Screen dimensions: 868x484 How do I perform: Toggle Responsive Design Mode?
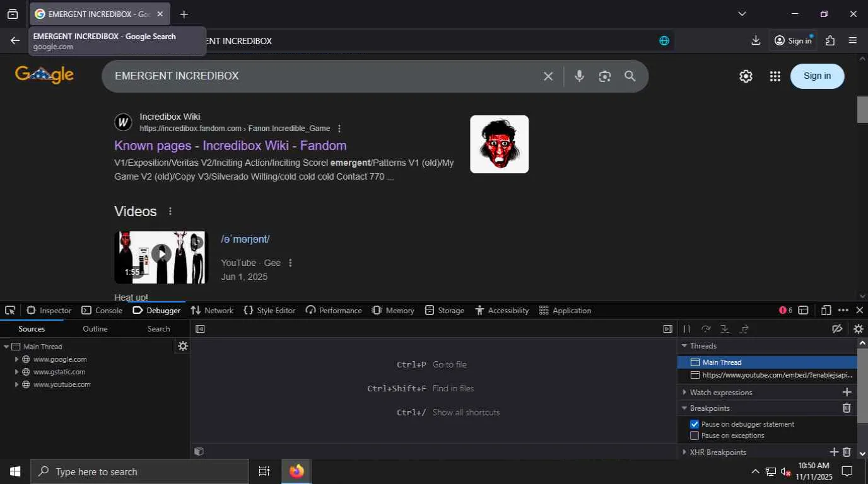coord(826,310)
